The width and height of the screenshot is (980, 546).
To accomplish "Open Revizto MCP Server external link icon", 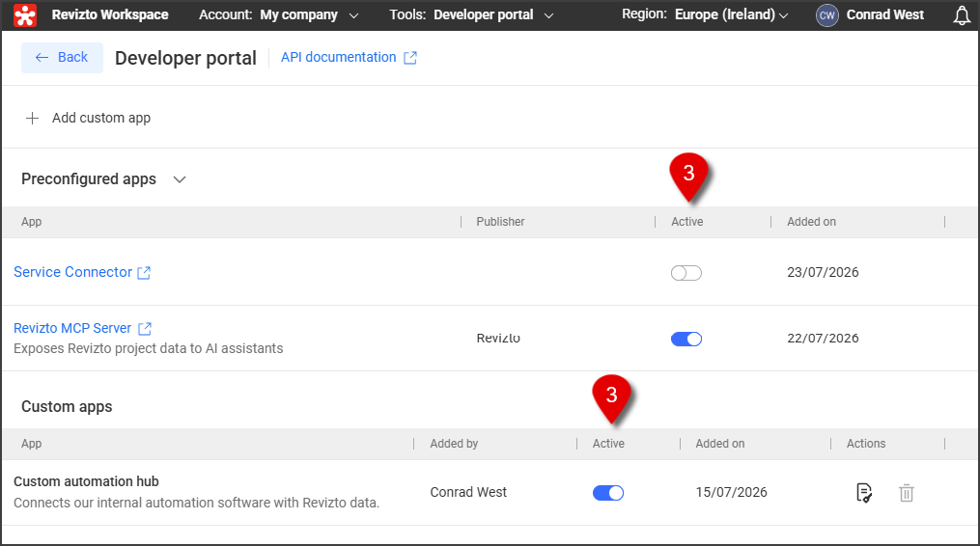I will (145, 328).
